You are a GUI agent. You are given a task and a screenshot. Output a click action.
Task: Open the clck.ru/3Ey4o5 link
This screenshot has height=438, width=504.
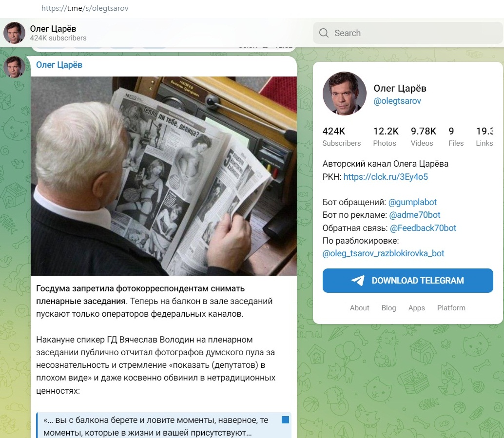pos(386,177)
